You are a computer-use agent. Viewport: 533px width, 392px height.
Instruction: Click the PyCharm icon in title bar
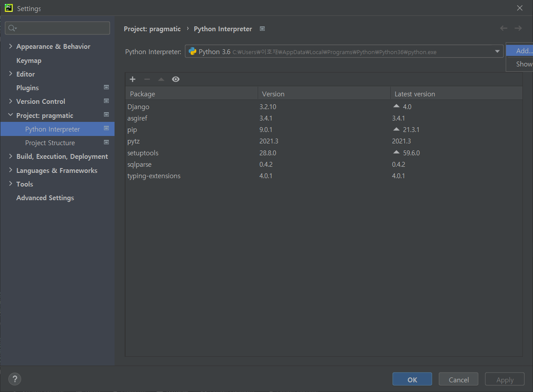click(8, 8)
